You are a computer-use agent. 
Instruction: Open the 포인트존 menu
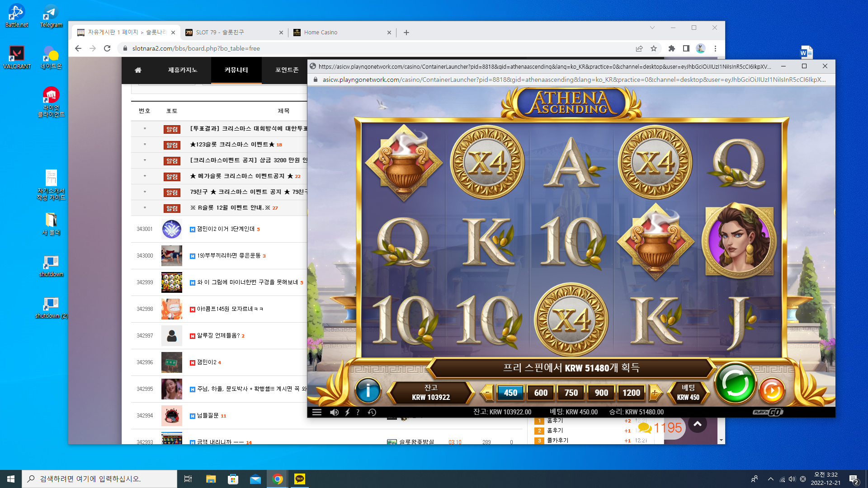(287, 70)
